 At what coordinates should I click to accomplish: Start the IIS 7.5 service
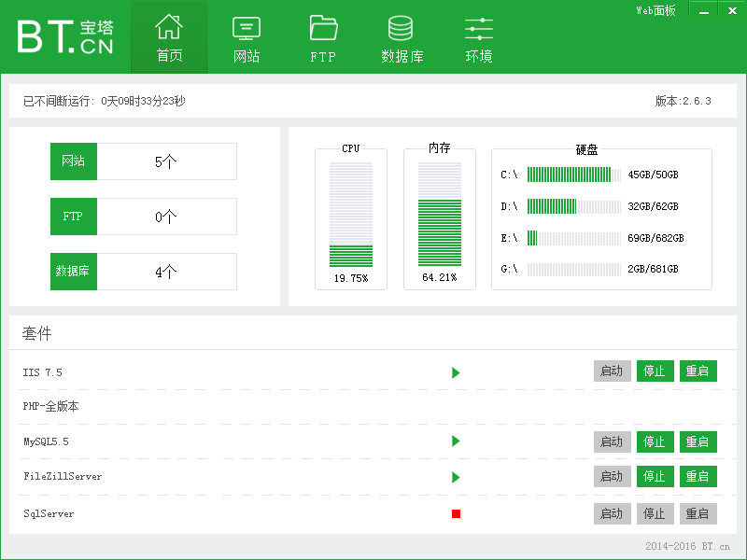(x=613, y=371)
